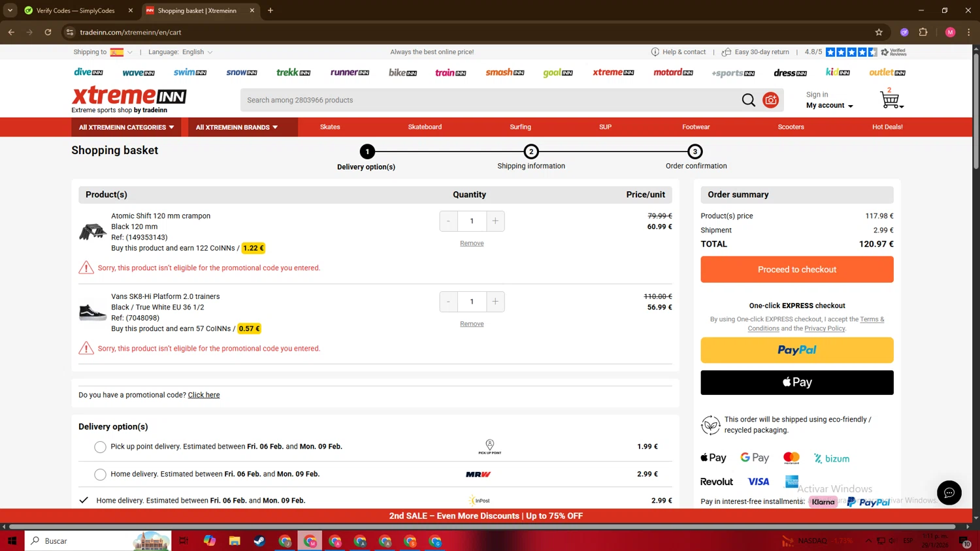980x551 pixels.
Task: Open the outletinn store logo
Action: 887,72
